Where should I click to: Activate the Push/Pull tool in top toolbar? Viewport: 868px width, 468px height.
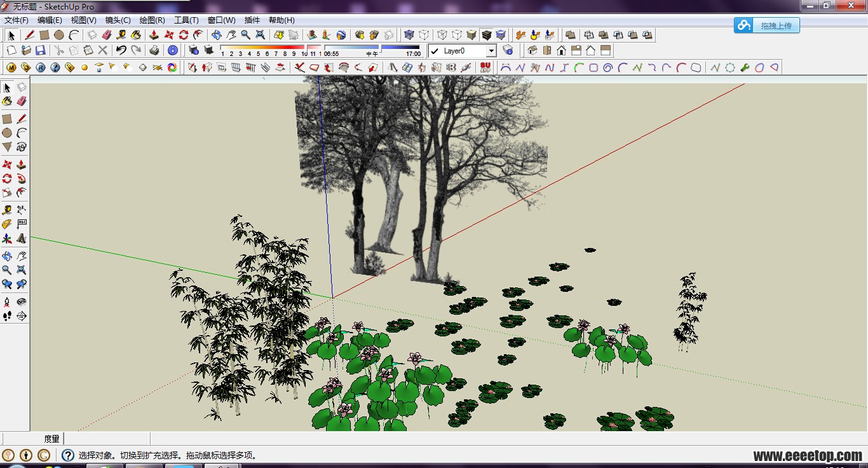154,35
